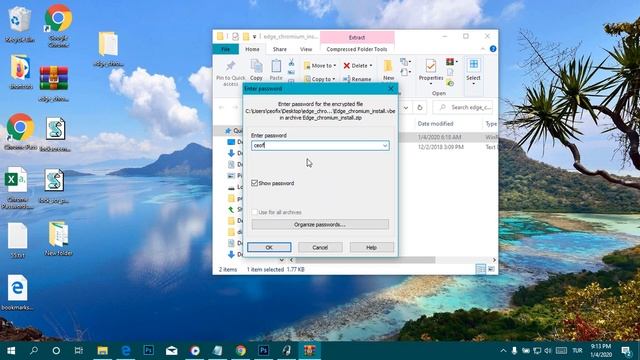Tick the Use for all archives checkbox
This screenshot has height=360, width=640.
tap(254, 212)
